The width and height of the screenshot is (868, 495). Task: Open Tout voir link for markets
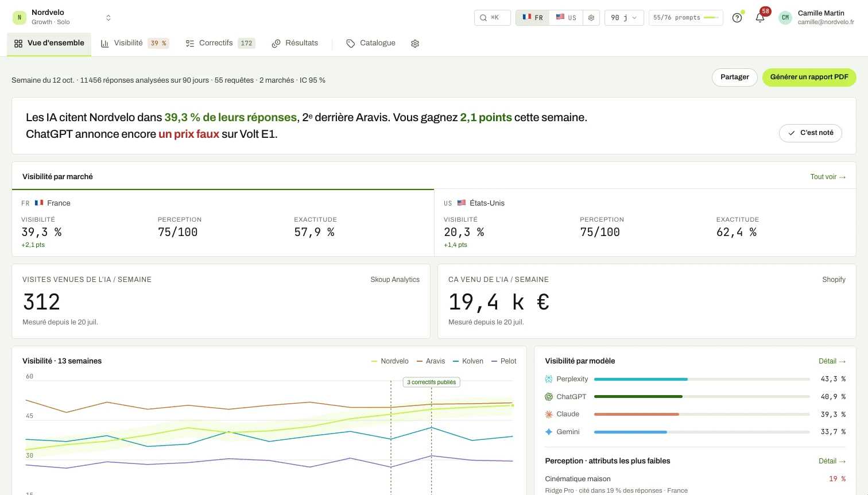[828, 177]
